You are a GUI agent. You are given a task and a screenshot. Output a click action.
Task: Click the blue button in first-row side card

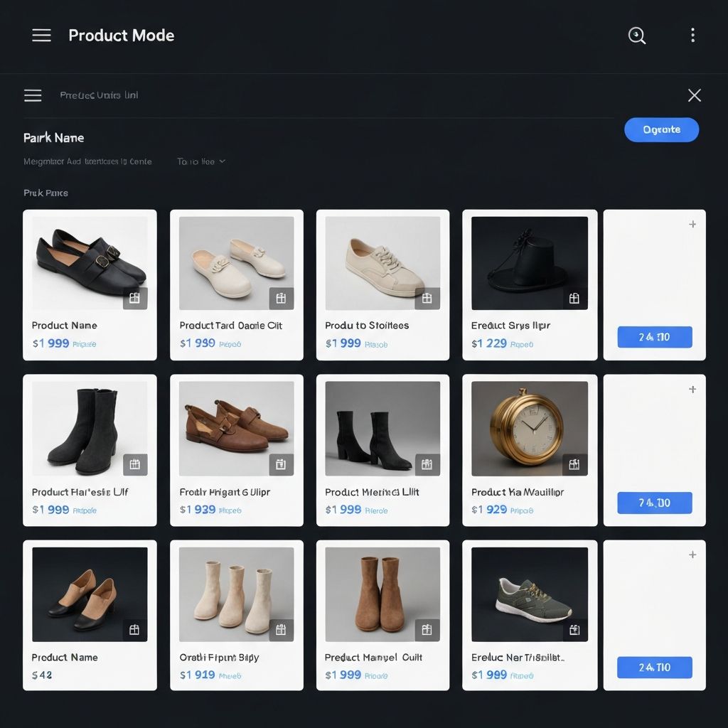click(654, 337)
